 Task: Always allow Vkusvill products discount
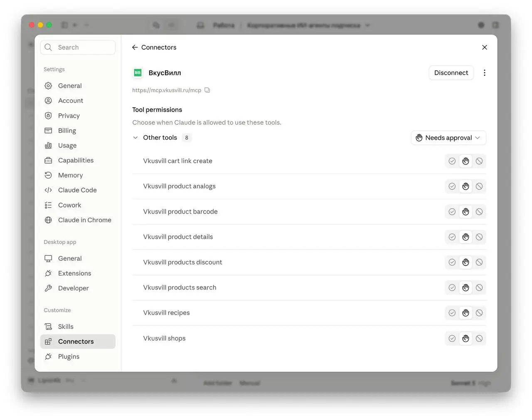(x=452, y=262)
